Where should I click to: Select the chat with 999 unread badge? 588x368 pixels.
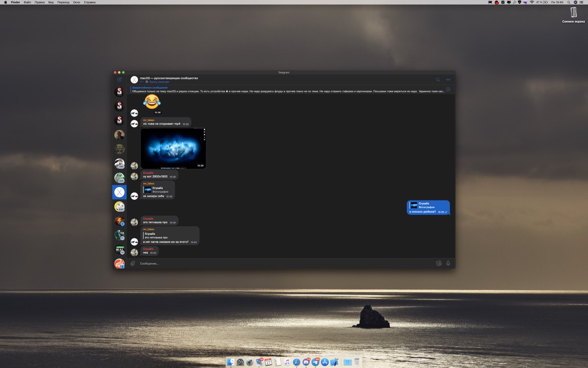[x=119, y=163]
